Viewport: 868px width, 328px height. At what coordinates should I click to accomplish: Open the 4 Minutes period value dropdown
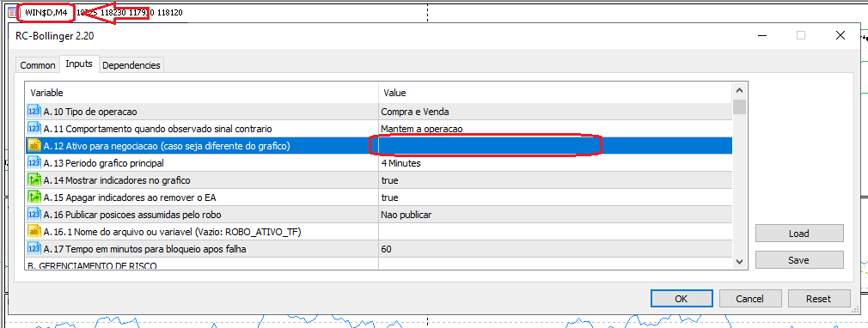click(555, 163)
